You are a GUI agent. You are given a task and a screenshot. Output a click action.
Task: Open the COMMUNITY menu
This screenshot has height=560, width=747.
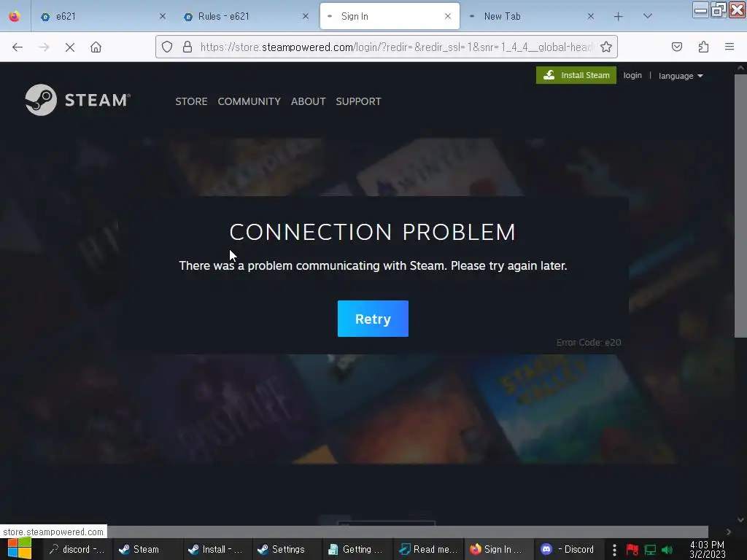coord(249,101)
